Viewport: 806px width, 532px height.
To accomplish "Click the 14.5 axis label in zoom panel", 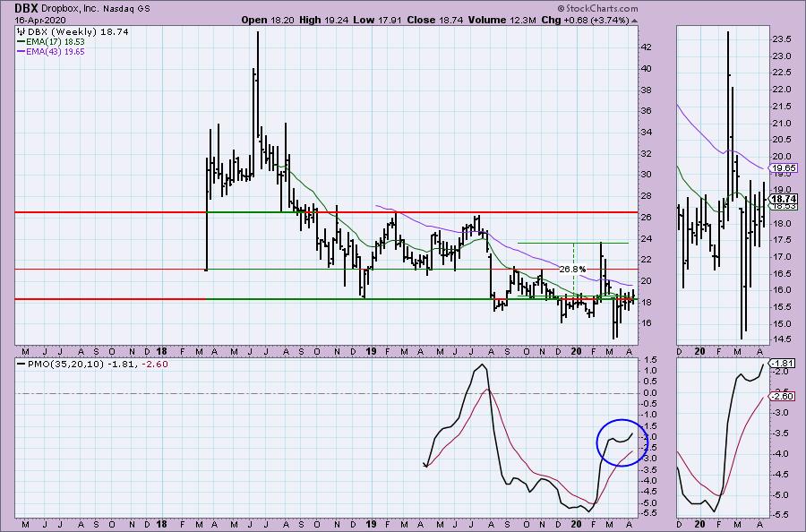I will coord(781,339).
